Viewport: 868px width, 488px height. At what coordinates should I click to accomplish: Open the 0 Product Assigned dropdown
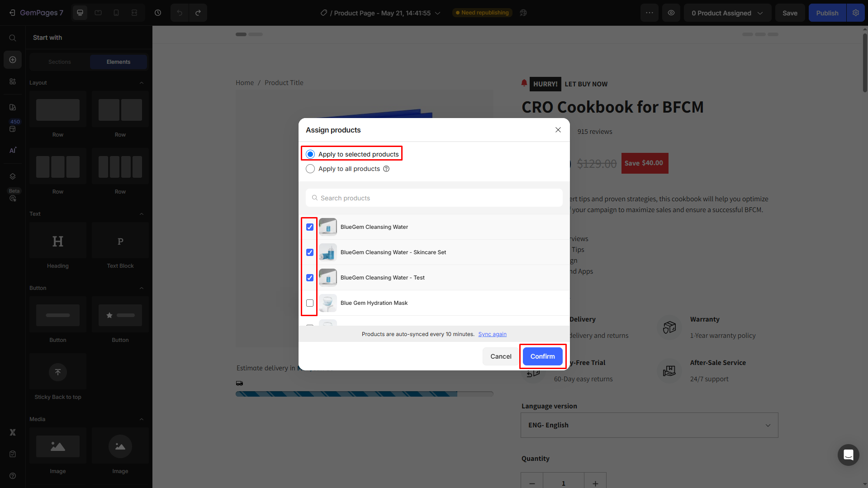point(726,13)
